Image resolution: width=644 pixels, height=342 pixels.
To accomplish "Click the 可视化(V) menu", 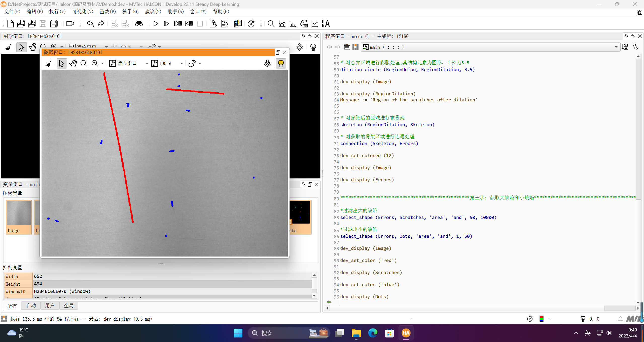I will (82, 12).
